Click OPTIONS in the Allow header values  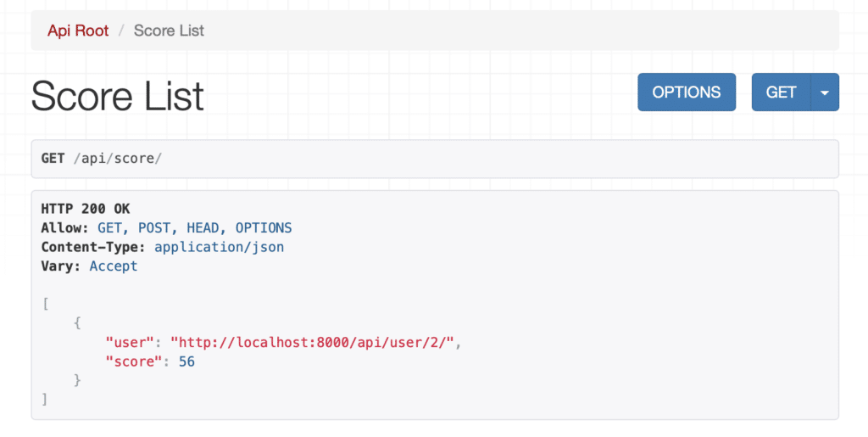[x=263, y=228]
